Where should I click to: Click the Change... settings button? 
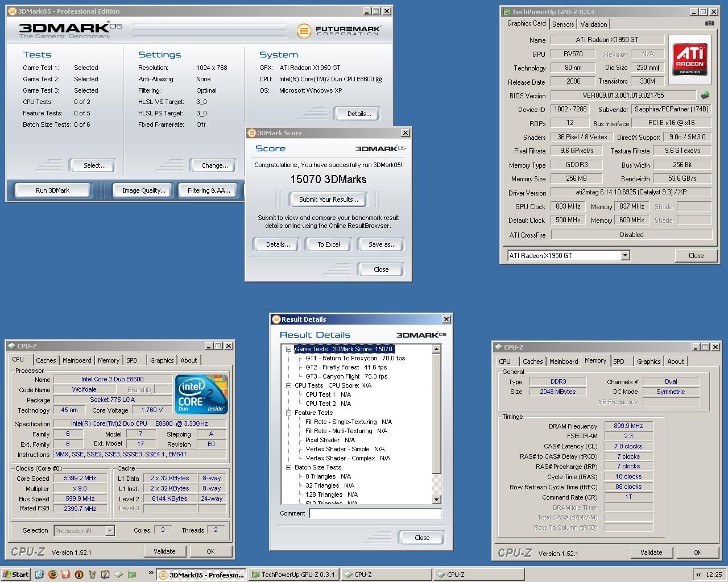click(214, 165)
